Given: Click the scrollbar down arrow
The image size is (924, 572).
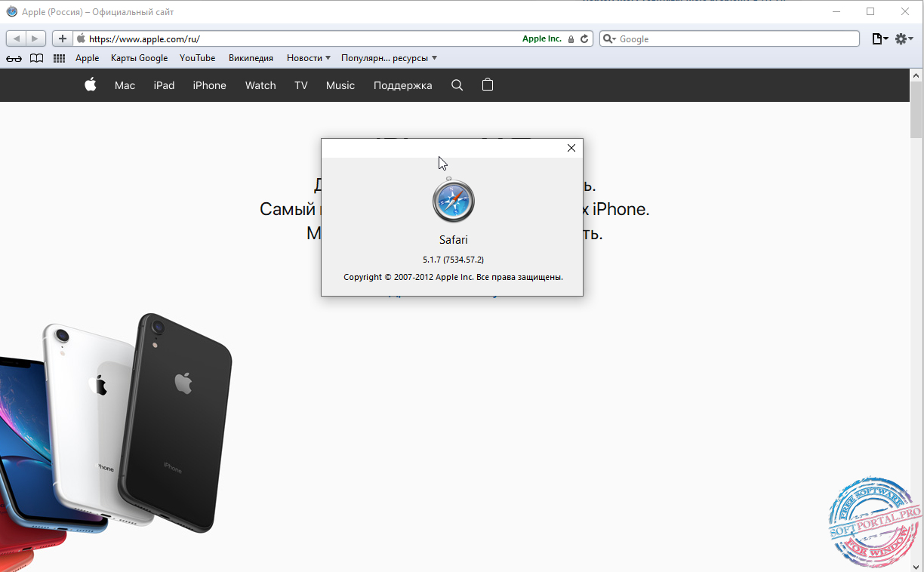Looking at the screenshot, I should coord(916,566).
